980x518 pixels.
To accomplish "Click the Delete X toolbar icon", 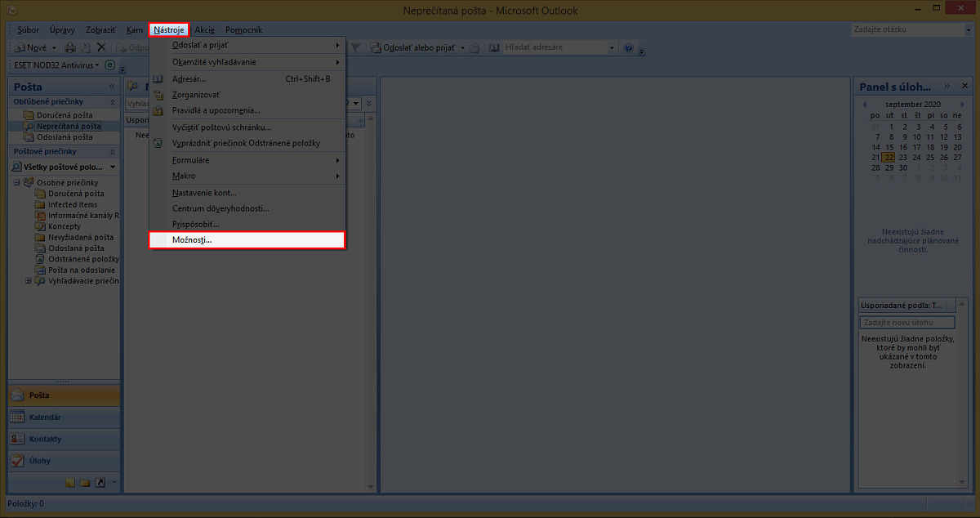I will pyautogui.click(x=101, y=47).
